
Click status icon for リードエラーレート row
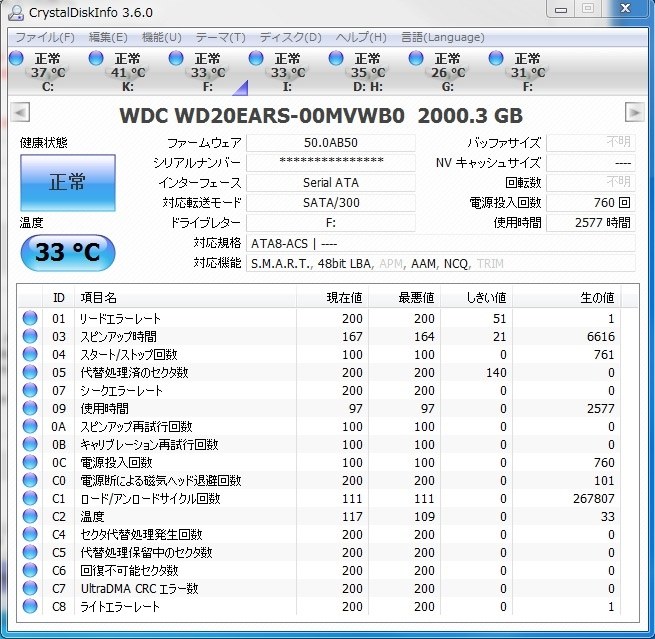(x=30, y=318)
